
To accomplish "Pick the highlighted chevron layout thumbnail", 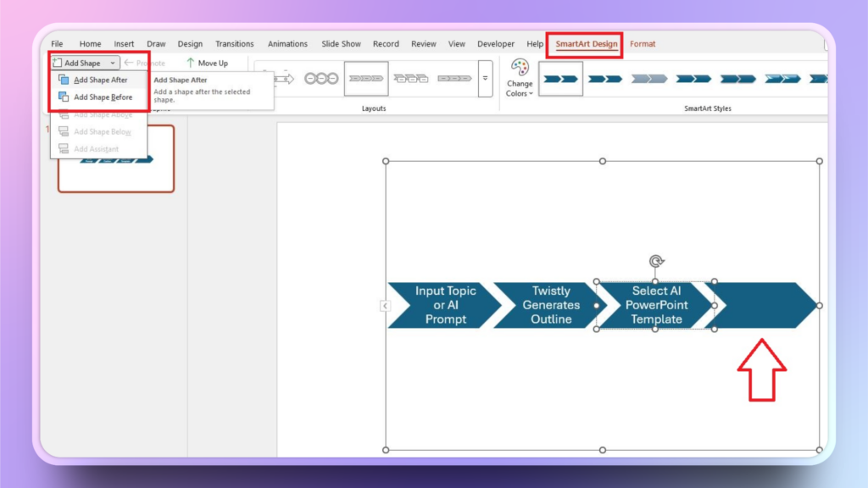I will coord(366,79).
